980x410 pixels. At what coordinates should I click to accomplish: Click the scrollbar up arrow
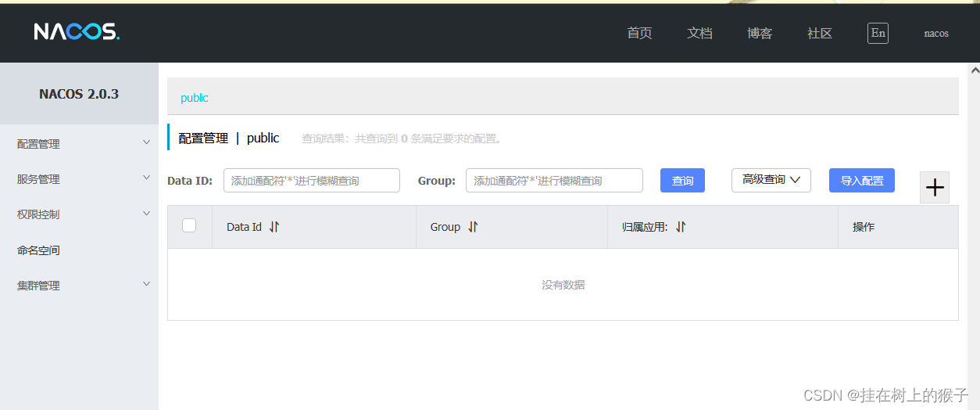[x=974, y=70]
